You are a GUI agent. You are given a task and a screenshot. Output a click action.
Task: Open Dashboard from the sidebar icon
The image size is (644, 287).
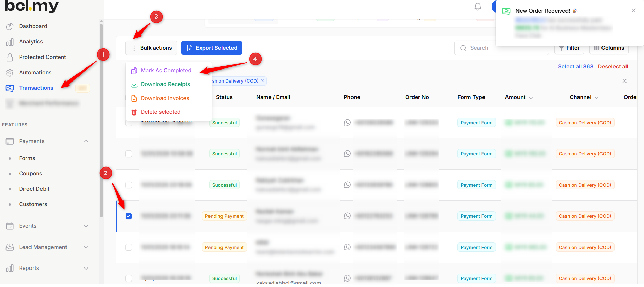click(x=10, y=26)
